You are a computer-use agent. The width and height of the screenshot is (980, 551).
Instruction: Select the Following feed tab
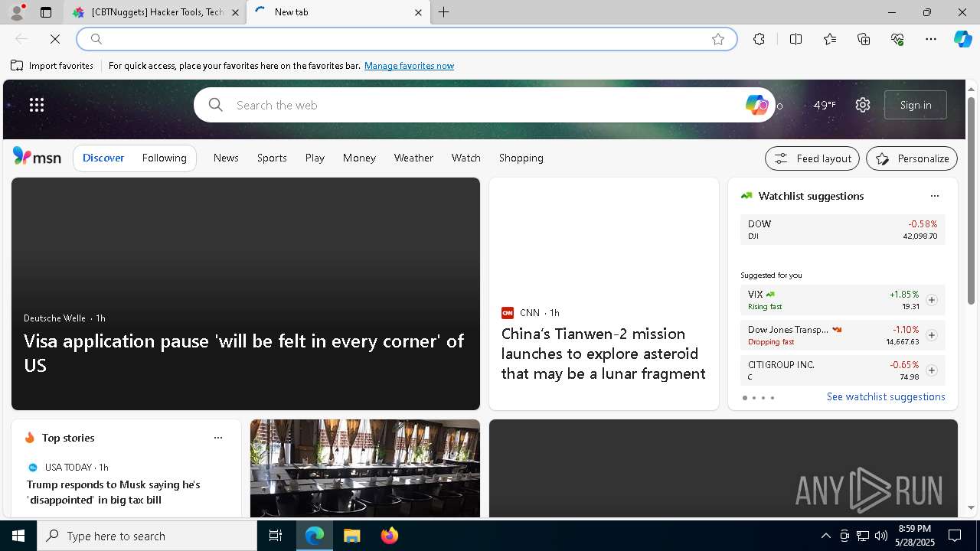[x=164, y=158]
